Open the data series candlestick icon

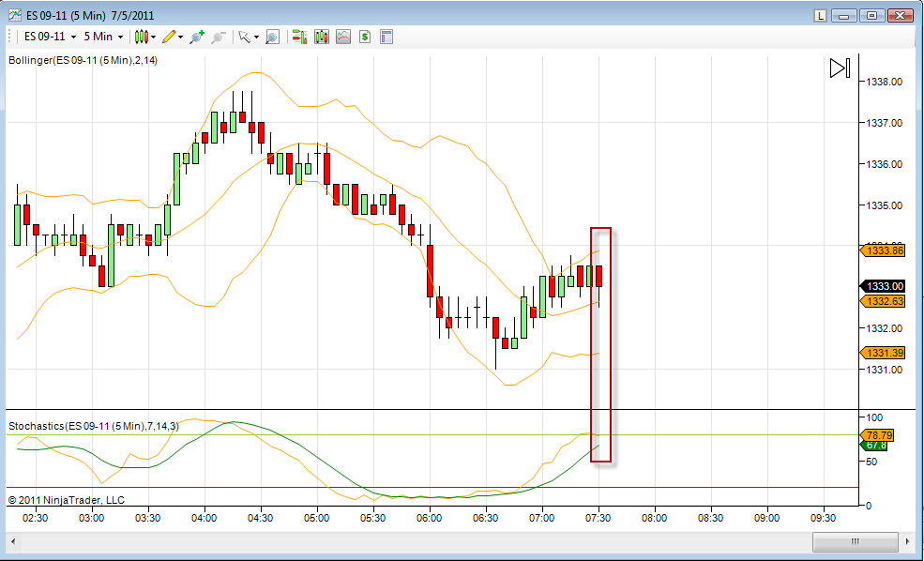321,38
